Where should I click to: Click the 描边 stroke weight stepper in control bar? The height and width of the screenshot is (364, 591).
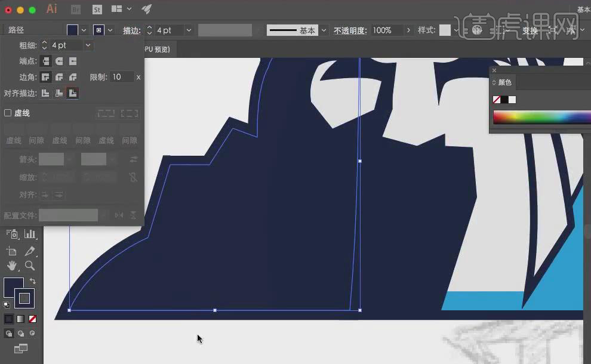pyautogui.click(x=150, y=30)
